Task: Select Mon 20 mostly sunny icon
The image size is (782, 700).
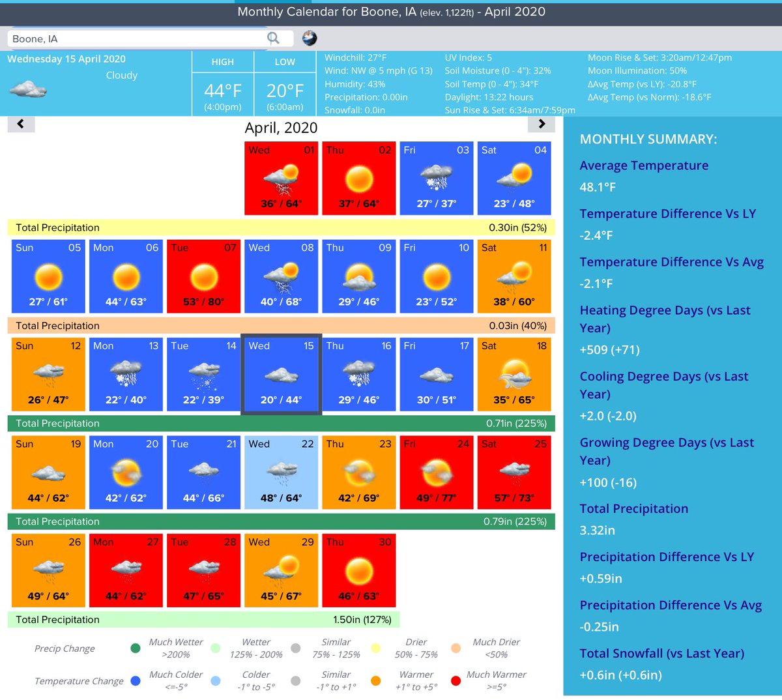Action: pos(126,473)
